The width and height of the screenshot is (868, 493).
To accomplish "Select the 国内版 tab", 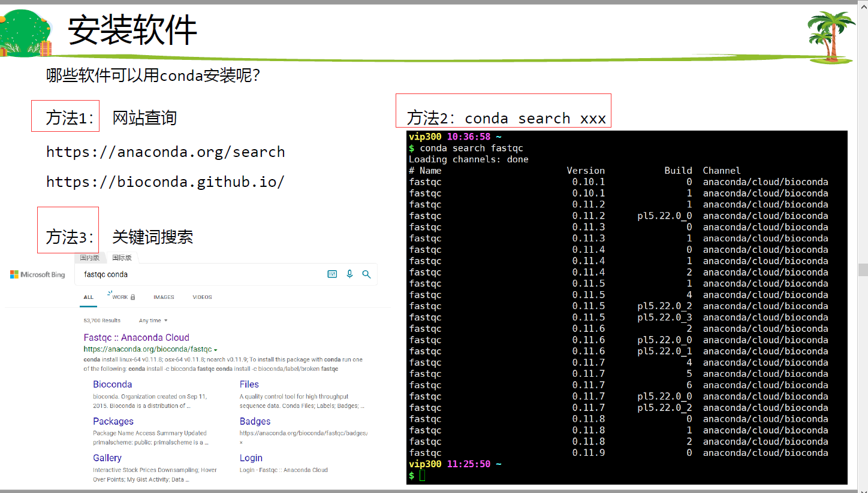I will 90,257.
